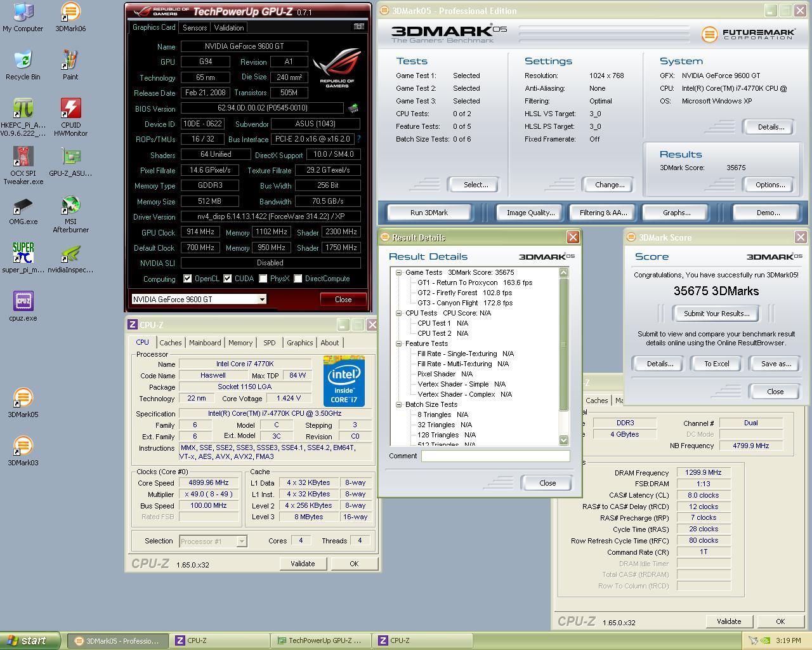
Task: Click the Validate button in front CPU-Z
Action: 303,564
